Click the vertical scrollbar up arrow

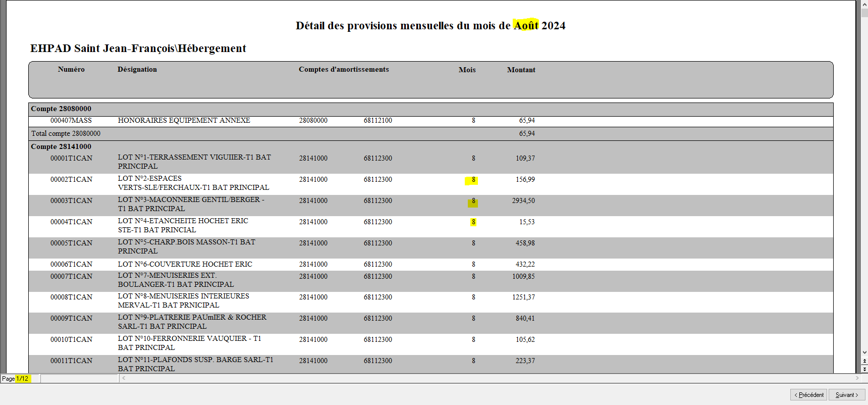tap(864, 4)
